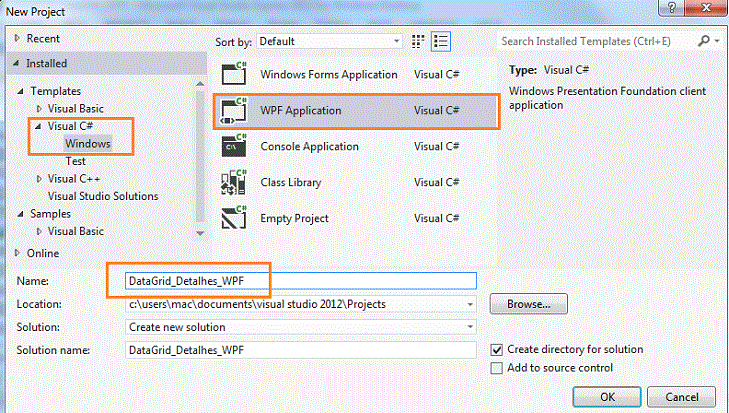Click the Search Installed Templates field

coord(596,41)
